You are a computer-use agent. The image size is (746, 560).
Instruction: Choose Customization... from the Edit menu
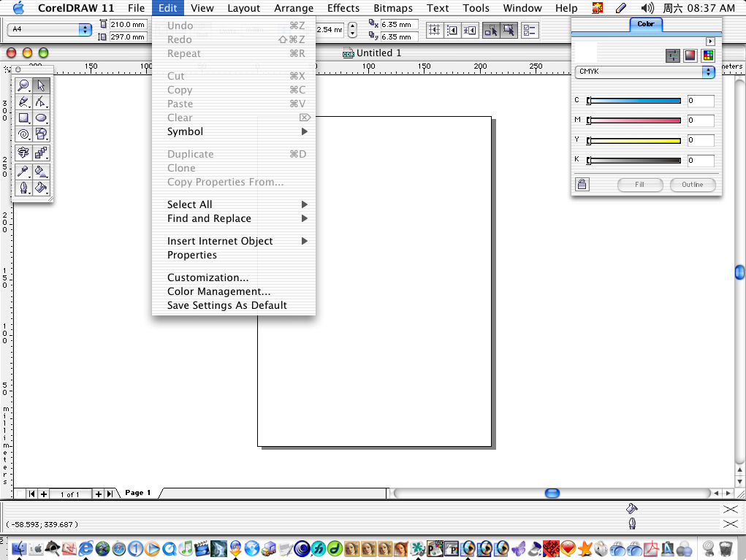pyautogui.click(x=234, y=277)
